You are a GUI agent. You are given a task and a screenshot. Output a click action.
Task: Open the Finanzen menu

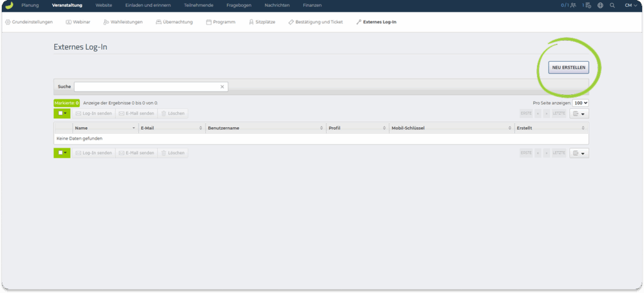[311, 5]
